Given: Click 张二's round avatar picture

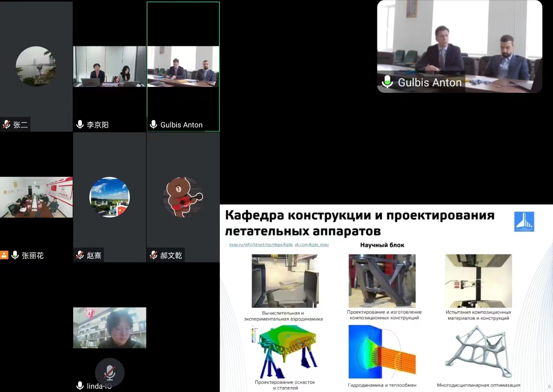Looking at the screenshot, I should pos(36,67).
